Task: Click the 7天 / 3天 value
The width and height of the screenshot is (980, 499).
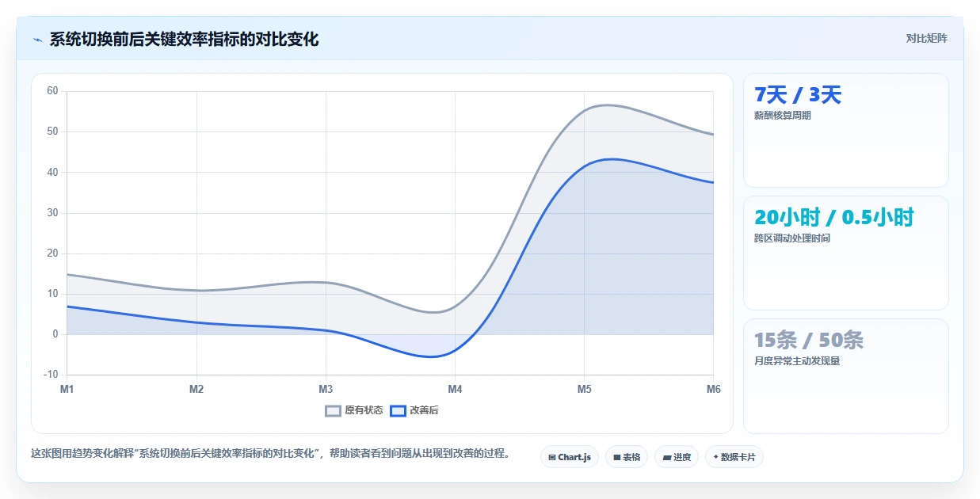Action: (798, 96)
